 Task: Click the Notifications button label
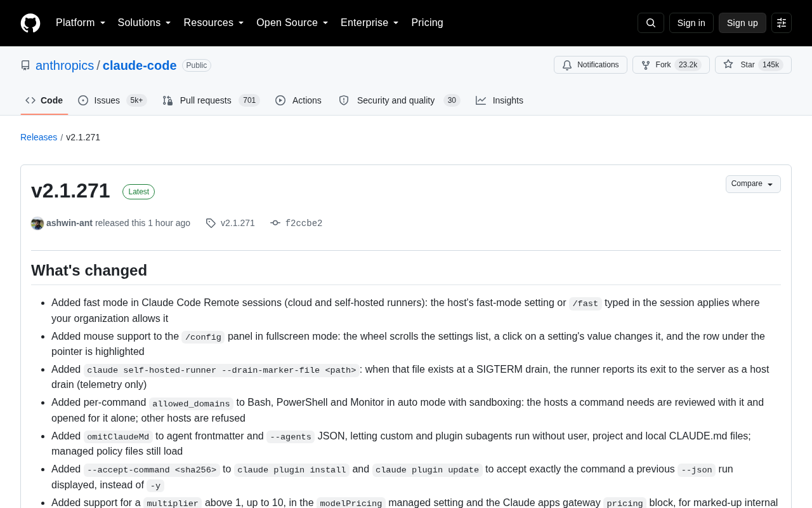coord(598,65)
